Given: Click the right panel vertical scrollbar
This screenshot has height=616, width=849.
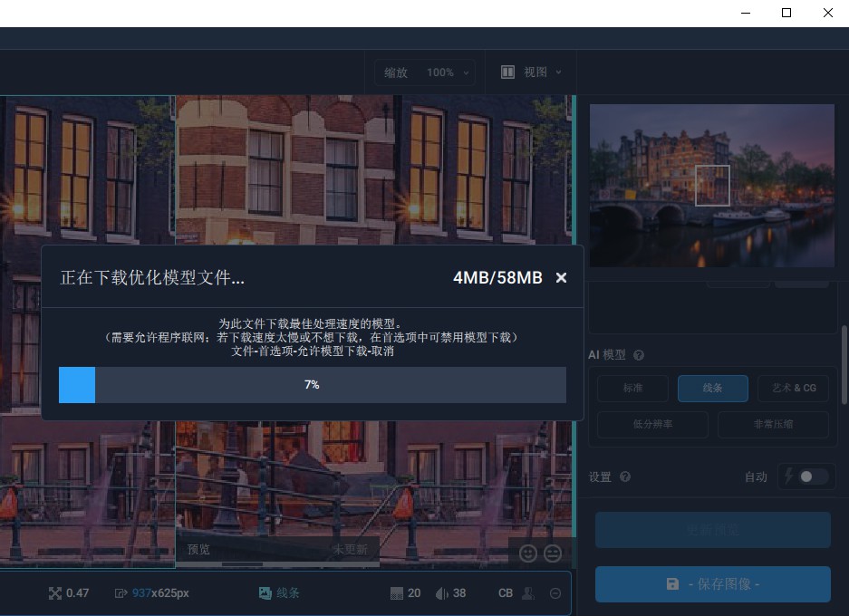Looking at the screenshot, I should pyautogui.click(x=844, y=364).
